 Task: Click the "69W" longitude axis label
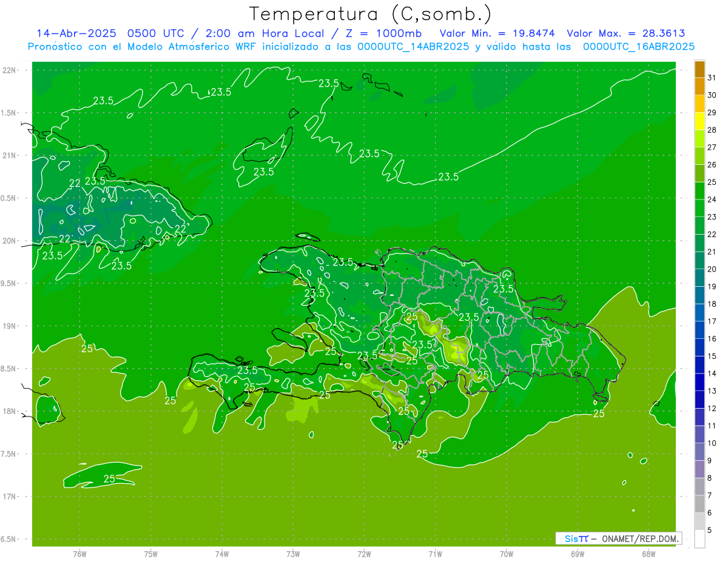(x=578, y=554)
